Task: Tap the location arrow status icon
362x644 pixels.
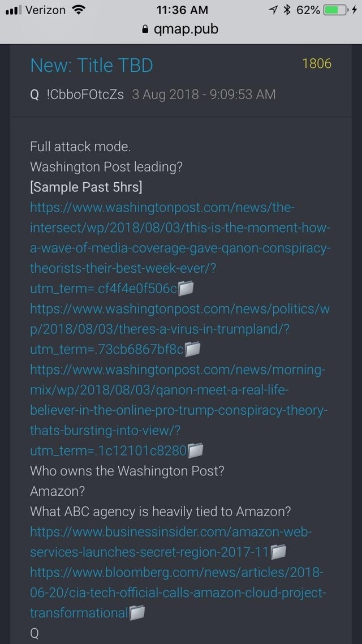Action: click(x=274, y=10)
